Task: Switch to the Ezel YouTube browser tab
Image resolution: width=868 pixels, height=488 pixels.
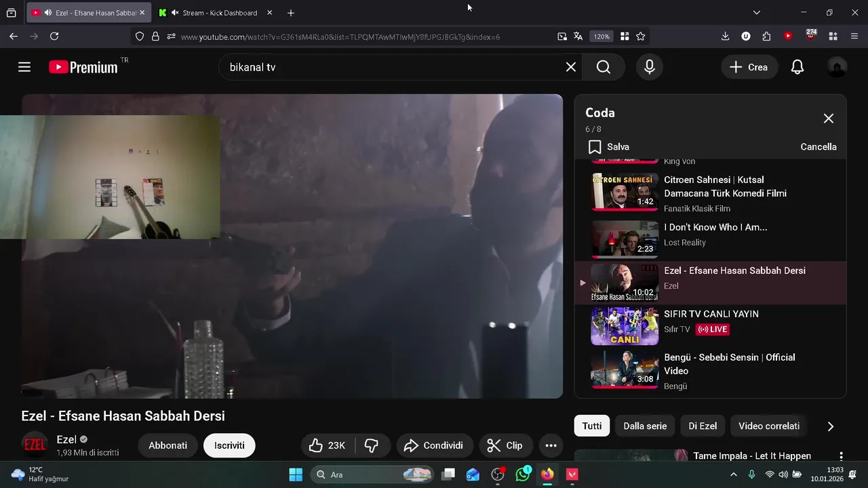Action: (x=88, y=13)
